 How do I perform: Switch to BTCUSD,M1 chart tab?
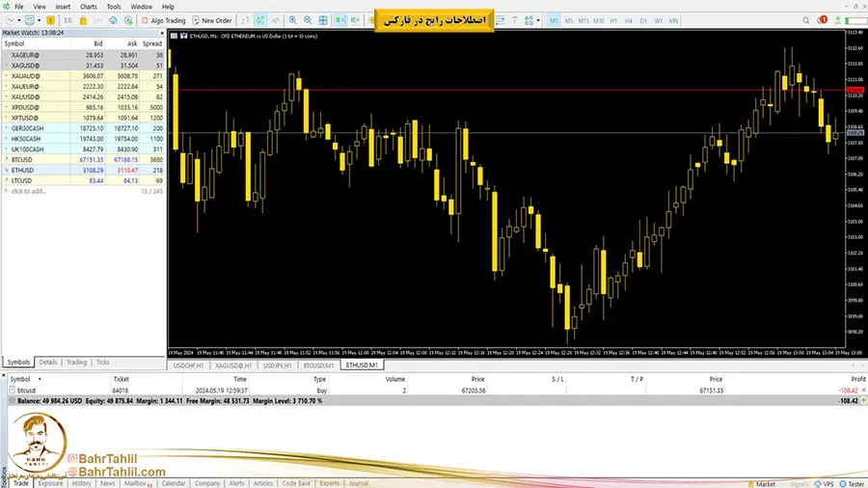point(318,366)
